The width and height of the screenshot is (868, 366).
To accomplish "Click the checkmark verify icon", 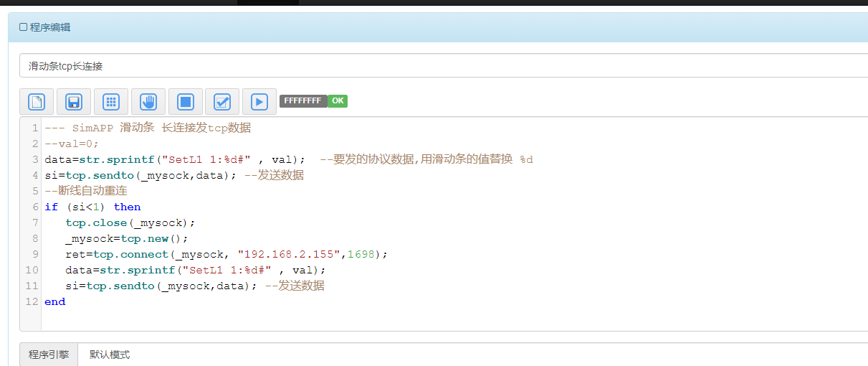I will click(x=222, y=102).
